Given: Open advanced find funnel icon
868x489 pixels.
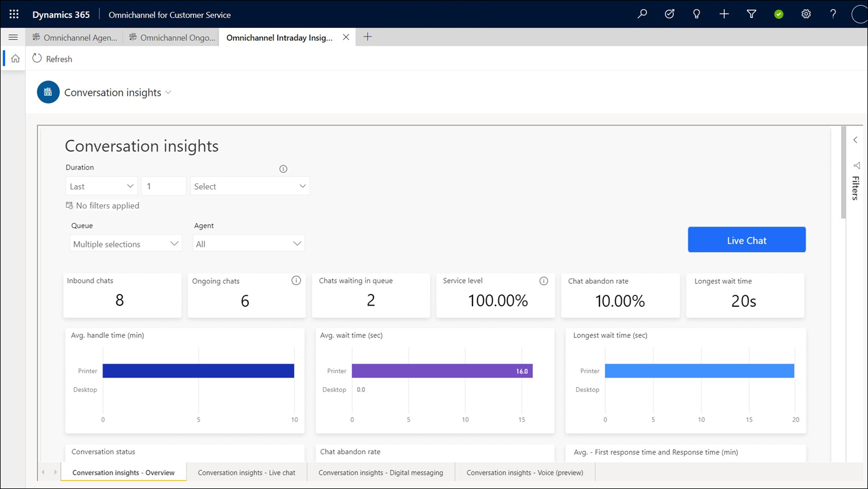Looking at the screenshot, I should pos(751,14).
